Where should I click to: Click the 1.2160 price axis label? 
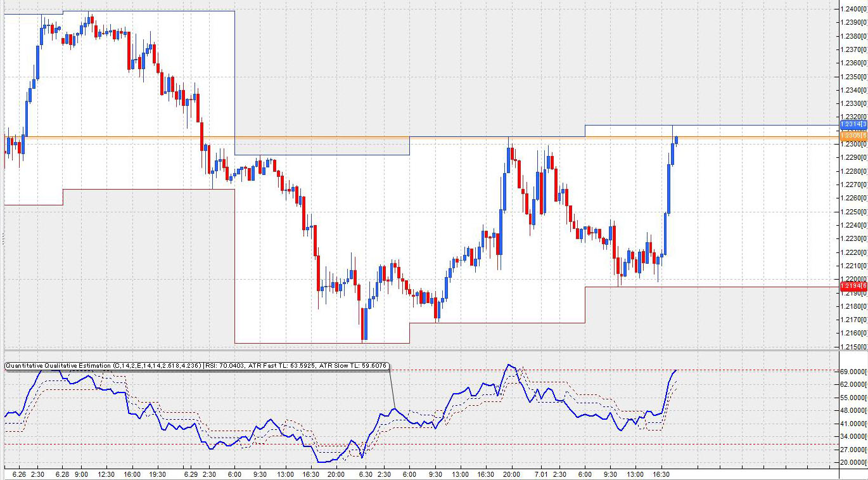pyautogui.click(x=855, y=333)
